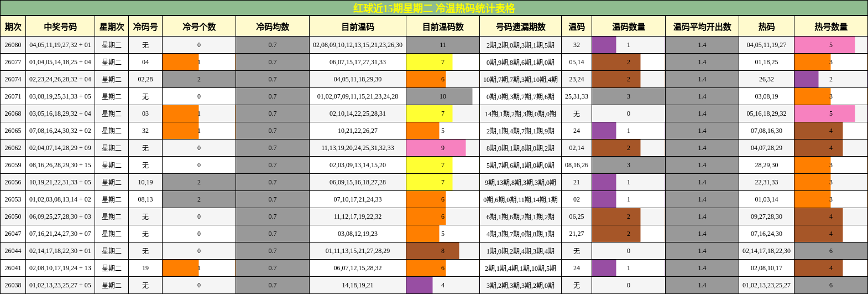Click warm code cell 08,16,26
Image resolution: width=868 pixels, height=294 pixels.
tap(577, 165)
